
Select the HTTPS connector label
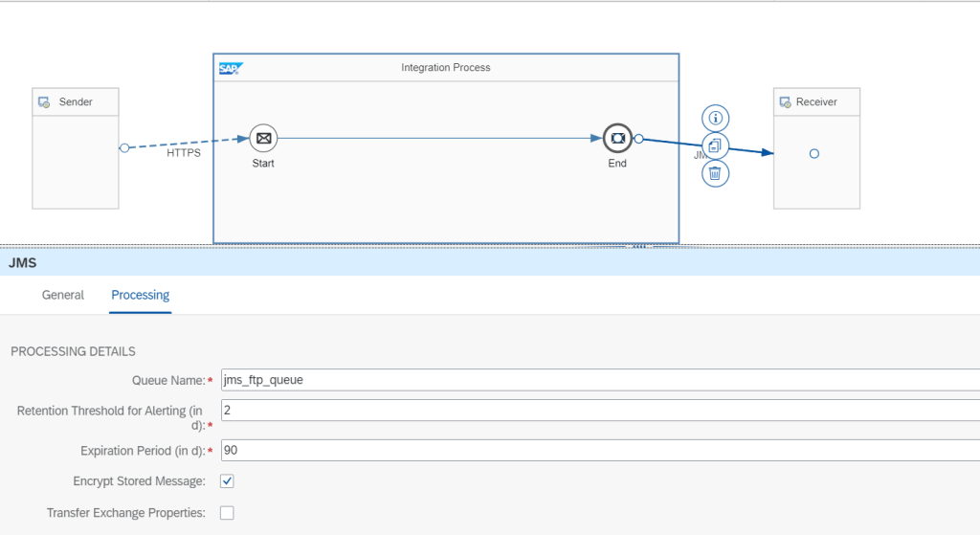pyautogui.click(x=184, y=153)
